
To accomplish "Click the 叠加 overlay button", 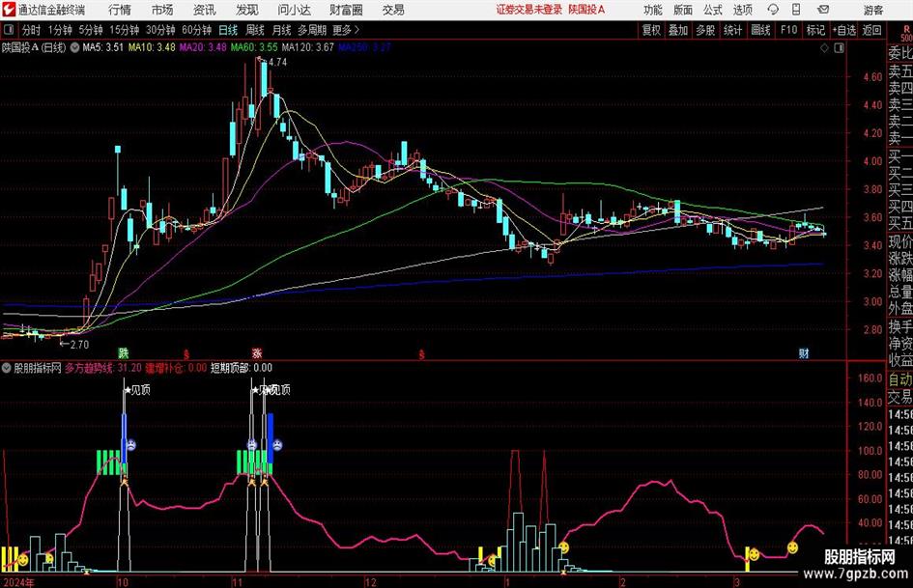I will (x=678, y=30).
